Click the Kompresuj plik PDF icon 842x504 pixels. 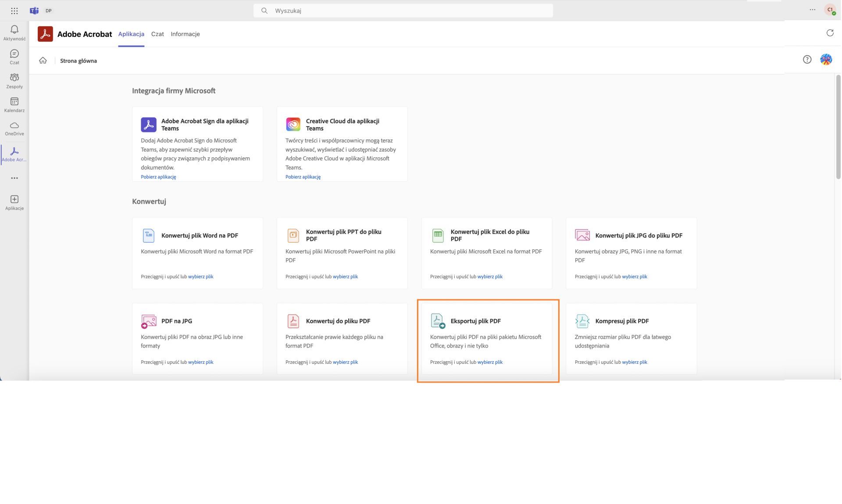[x=582, y=321]
